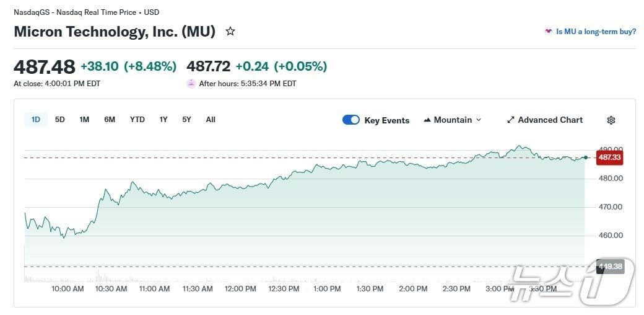Select the 1D time range
The image size is (644, 315).
click(x=36, y=120)
